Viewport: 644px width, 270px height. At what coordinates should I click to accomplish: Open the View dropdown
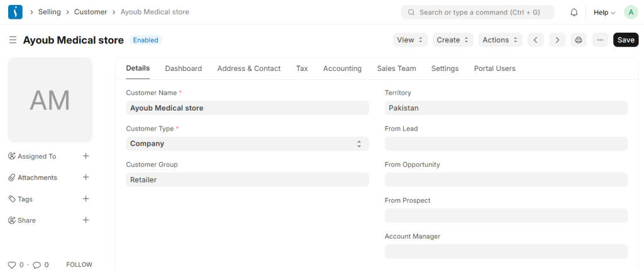coord(410,40)
